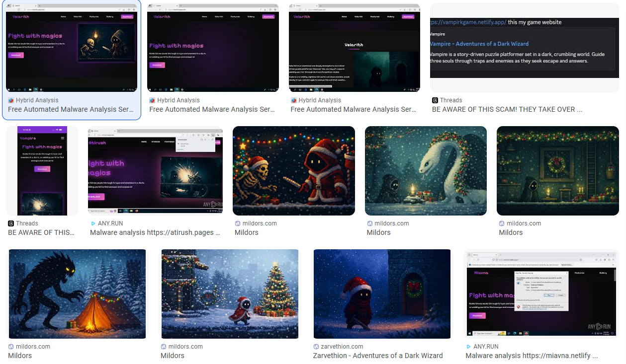The height and width of the screenshot is (364, 626).
Task: Click the zarvethion.com globe favicon
Action: (x=317, y=347)
